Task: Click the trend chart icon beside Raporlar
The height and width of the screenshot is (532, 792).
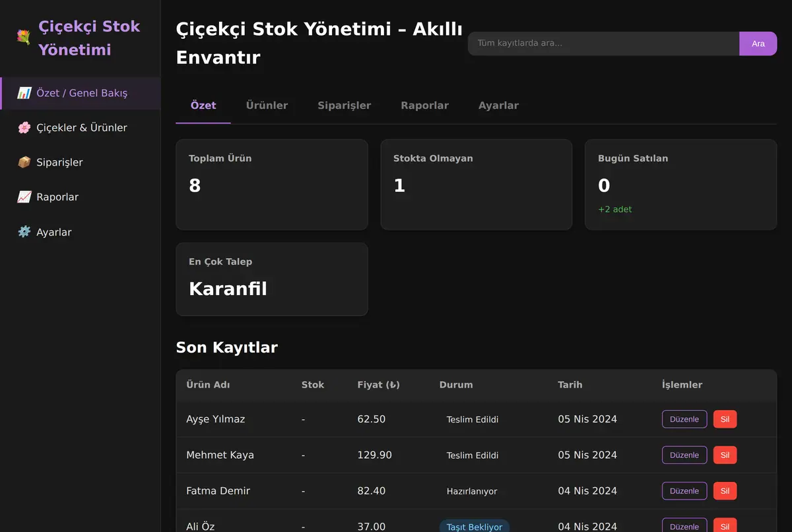Action: coord(24,197)
